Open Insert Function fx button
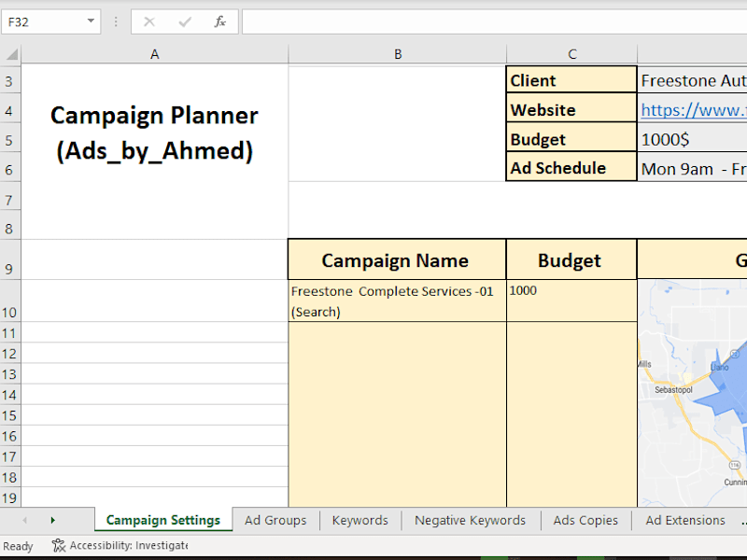The height and width of the screenshot is (560, 747). (x=219, y=21)
